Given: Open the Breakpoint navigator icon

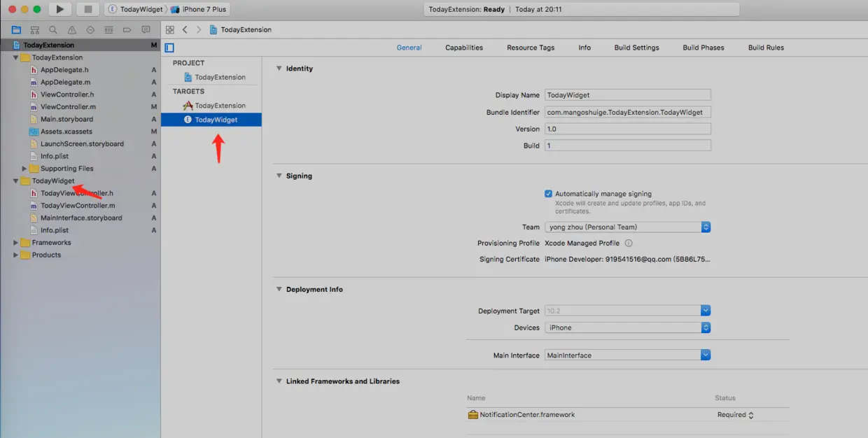Looking at the screenshot, I should click(127, 30).
